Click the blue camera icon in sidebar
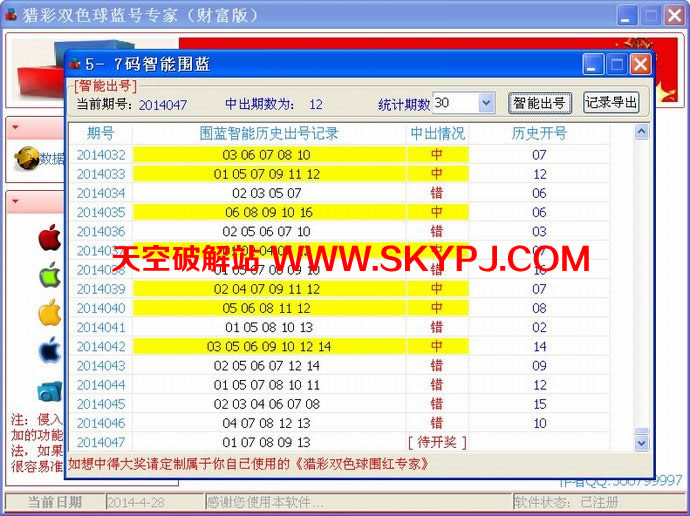This screenshot has width=690, height=516. click(49, 391)
